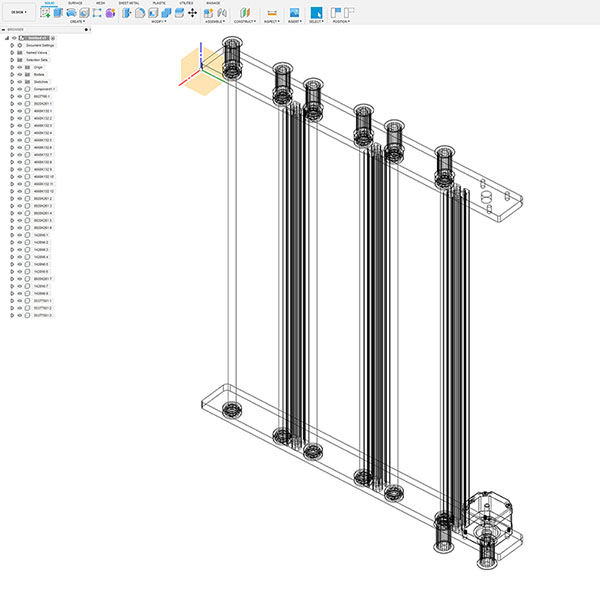
Task: Toggle visibility of Sketches folder
Action: click(20, 82)
